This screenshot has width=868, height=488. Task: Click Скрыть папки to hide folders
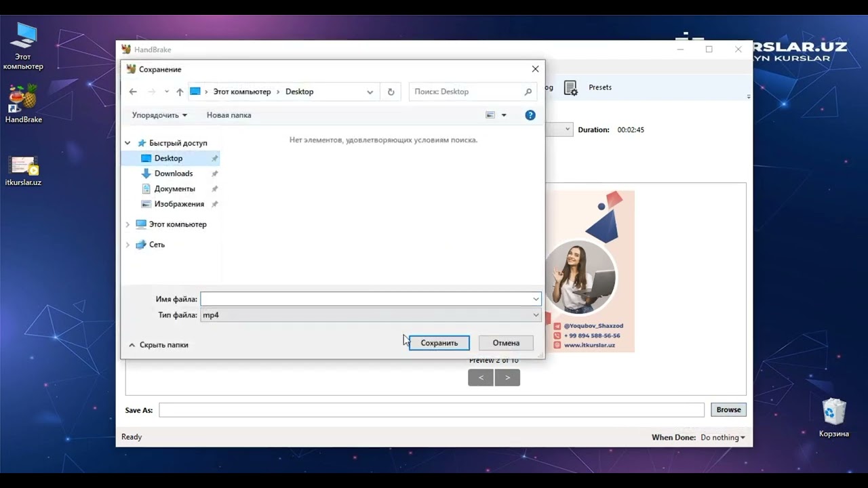159,345
